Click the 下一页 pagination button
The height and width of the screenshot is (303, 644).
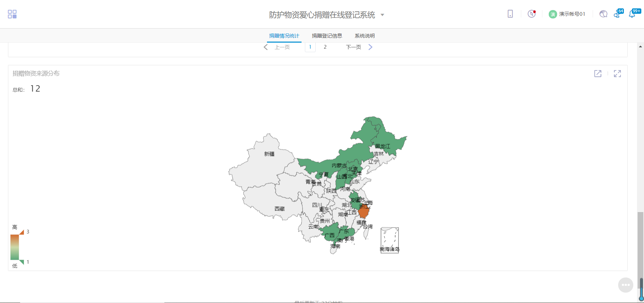pos(354,47)
